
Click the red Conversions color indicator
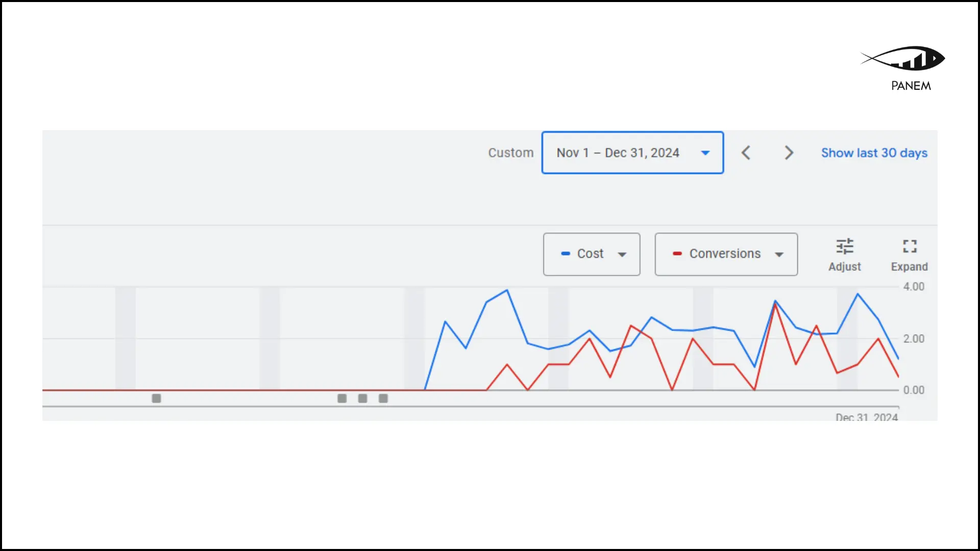tap(677, 254)
